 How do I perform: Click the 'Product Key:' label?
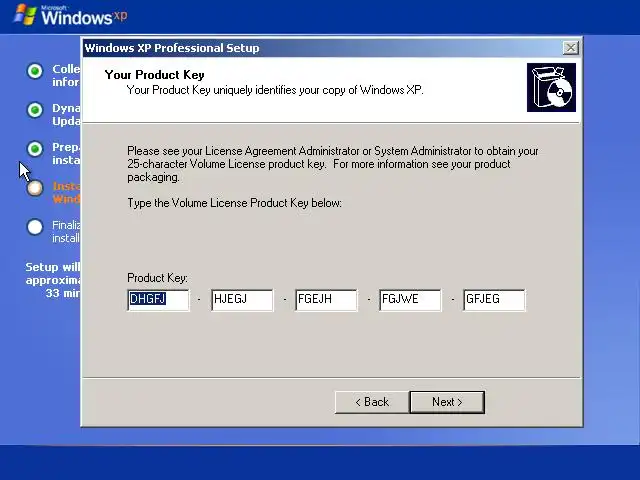point(157,278)
